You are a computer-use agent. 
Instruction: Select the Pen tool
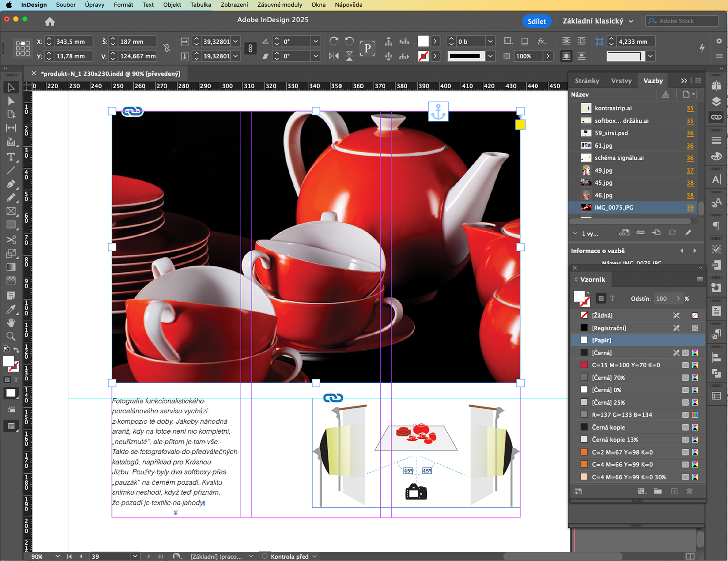[11, 184]
